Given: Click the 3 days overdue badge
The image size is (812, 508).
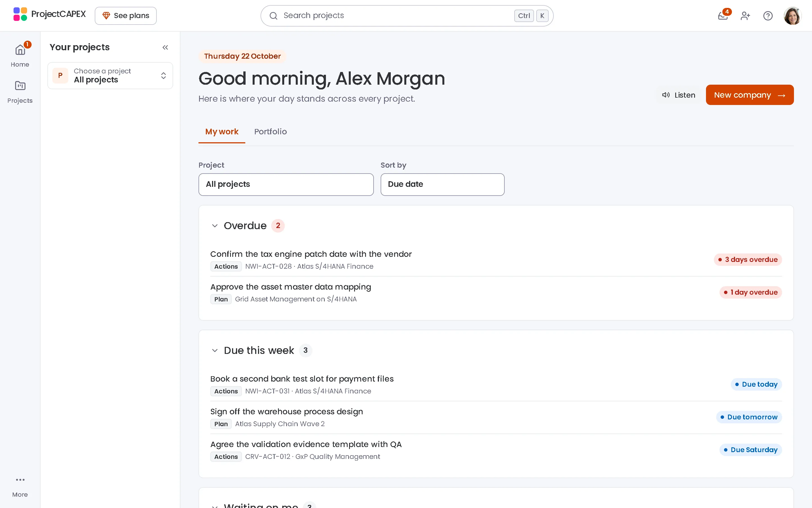Looking at the screenshot, I should coord(748,260).
